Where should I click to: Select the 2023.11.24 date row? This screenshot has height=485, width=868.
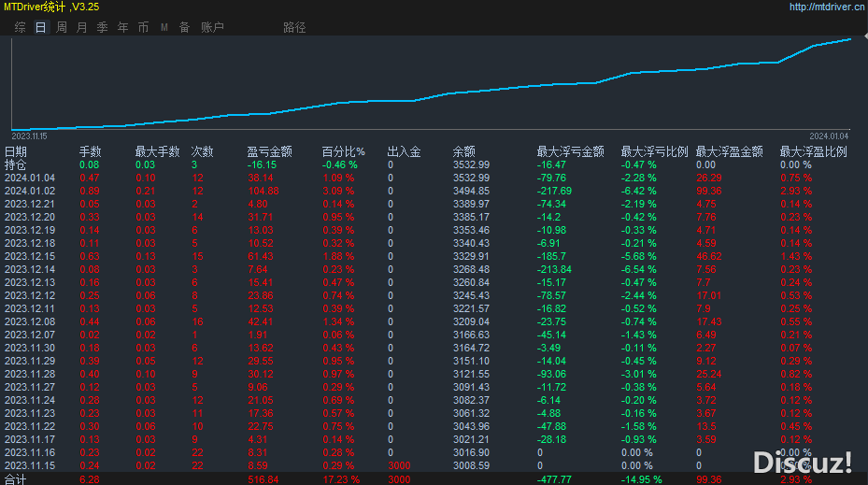tap(434, 400)
